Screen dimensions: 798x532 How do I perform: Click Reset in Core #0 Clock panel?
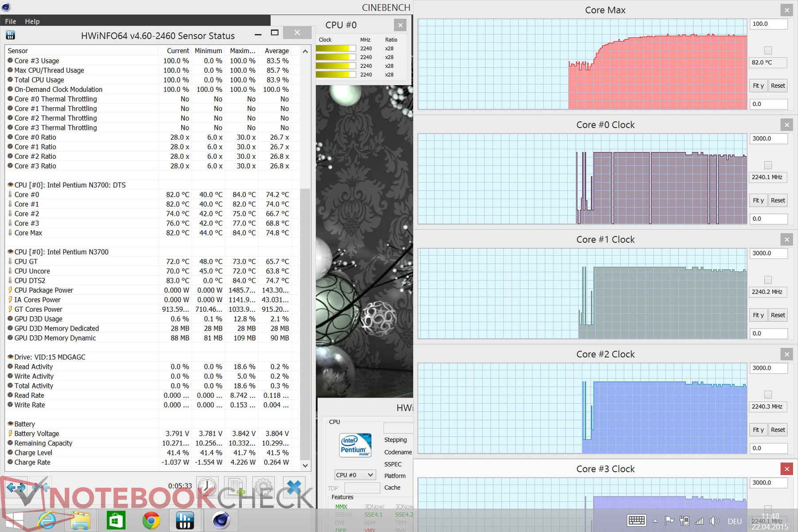778,200
